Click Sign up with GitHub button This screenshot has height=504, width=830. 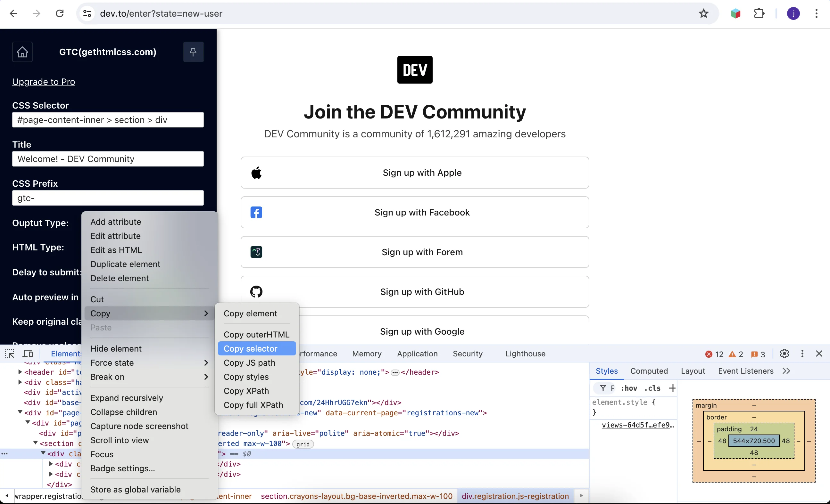(415, 292)
